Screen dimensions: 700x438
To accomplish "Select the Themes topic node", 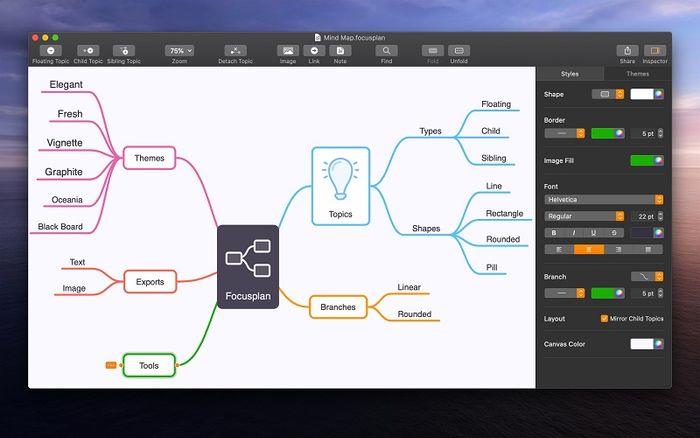I will [x=150, y=158].
